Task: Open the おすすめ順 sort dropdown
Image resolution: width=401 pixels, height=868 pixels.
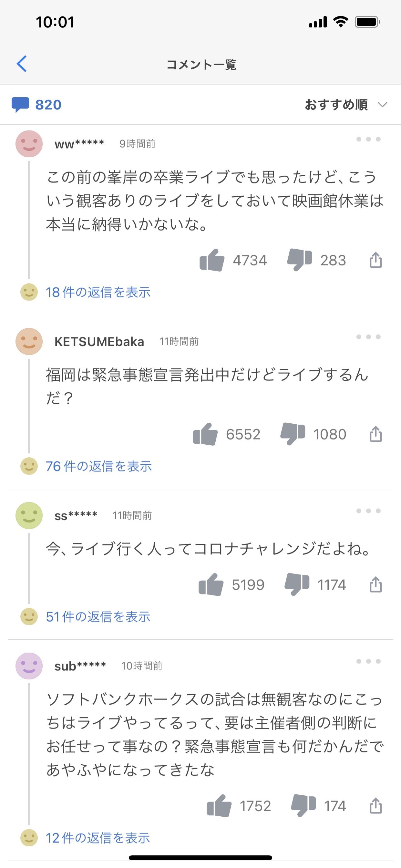Action: click(x=346, y=104)
